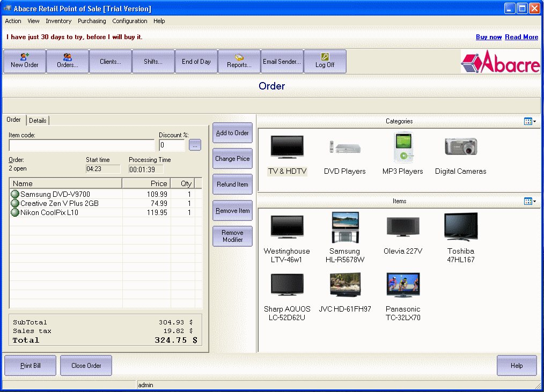The height and width of the screenshot is (392, 544).
Task: Open the Inventory menu
Action: [58, 21]
